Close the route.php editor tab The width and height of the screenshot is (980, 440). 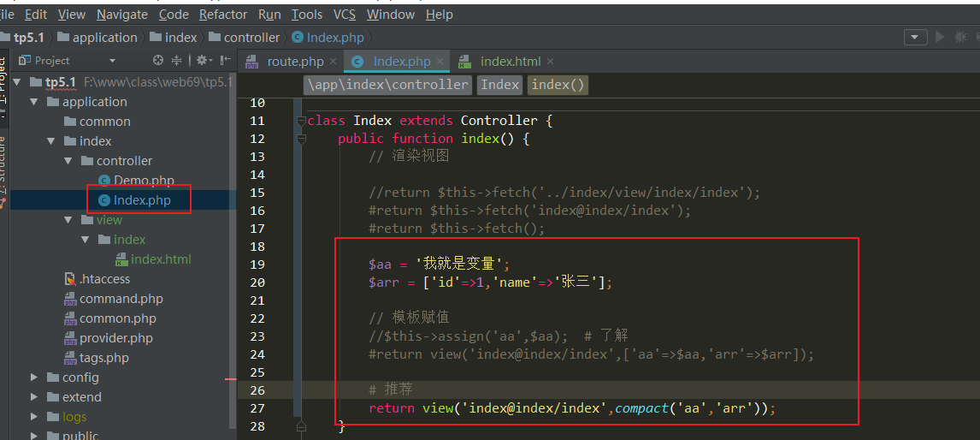click(x=334, y=62)
